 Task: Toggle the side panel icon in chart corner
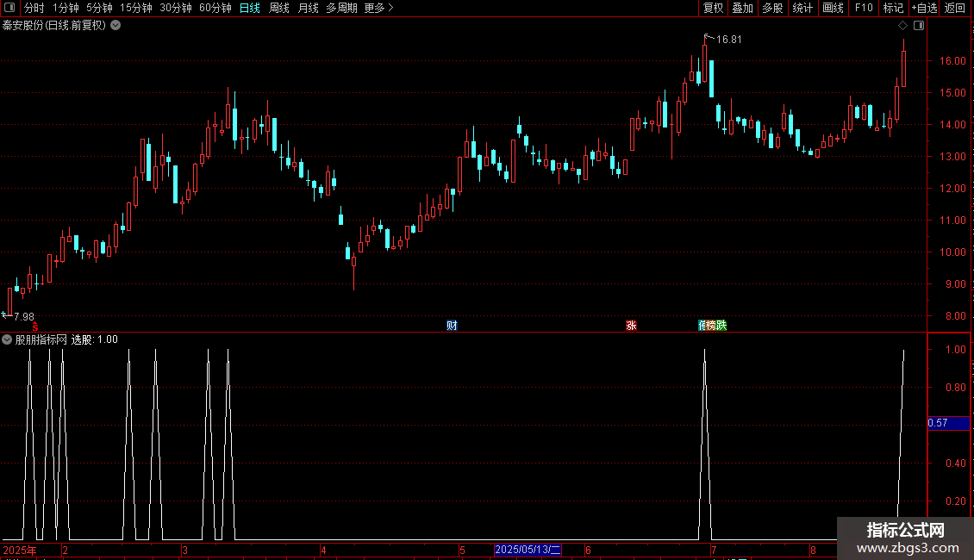(x=919, y=26)
